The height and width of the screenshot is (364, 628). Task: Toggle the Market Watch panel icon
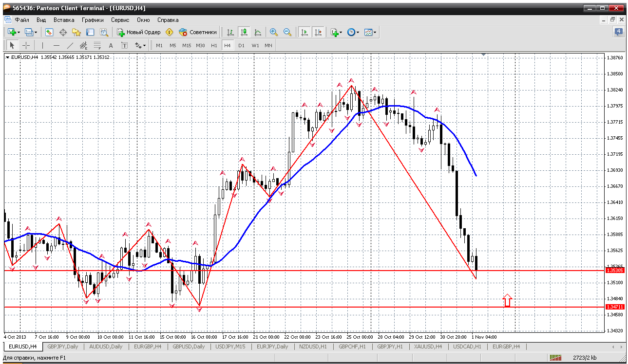(49, 32)
